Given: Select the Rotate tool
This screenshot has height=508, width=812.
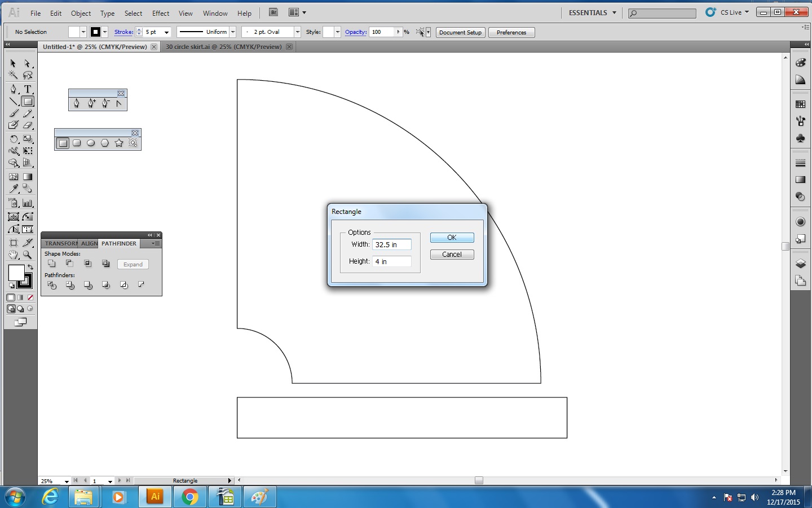Looking at the screenshot, I should pos(13,139).
